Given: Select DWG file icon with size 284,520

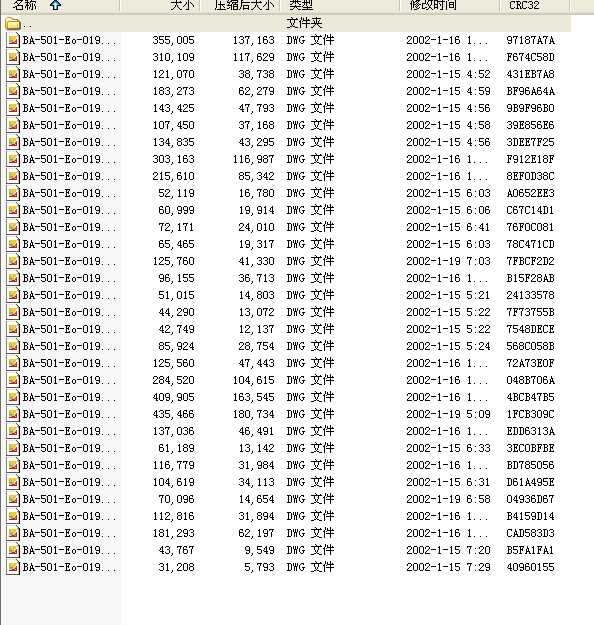Looking at the screenshot, I should click(13, 380).
